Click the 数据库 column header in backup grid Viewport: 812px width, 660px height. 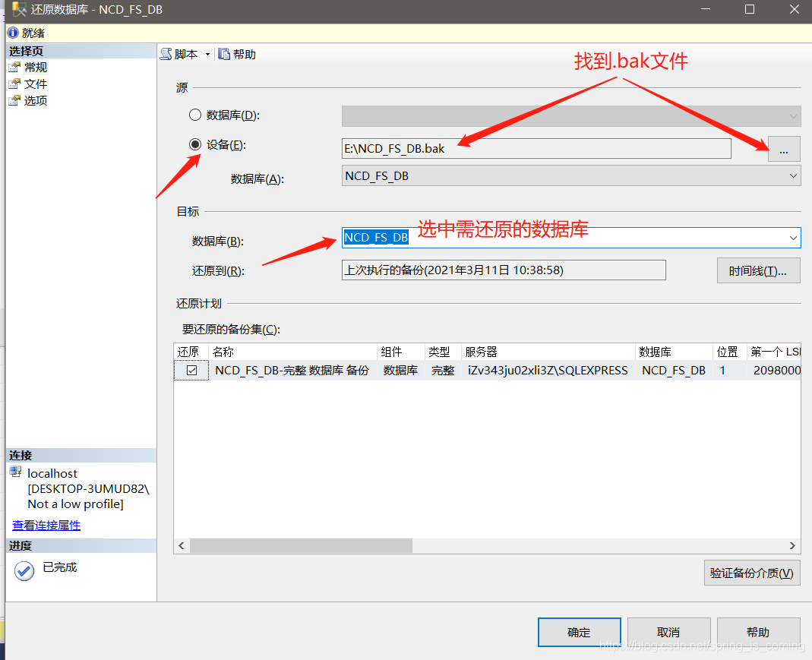674,352
